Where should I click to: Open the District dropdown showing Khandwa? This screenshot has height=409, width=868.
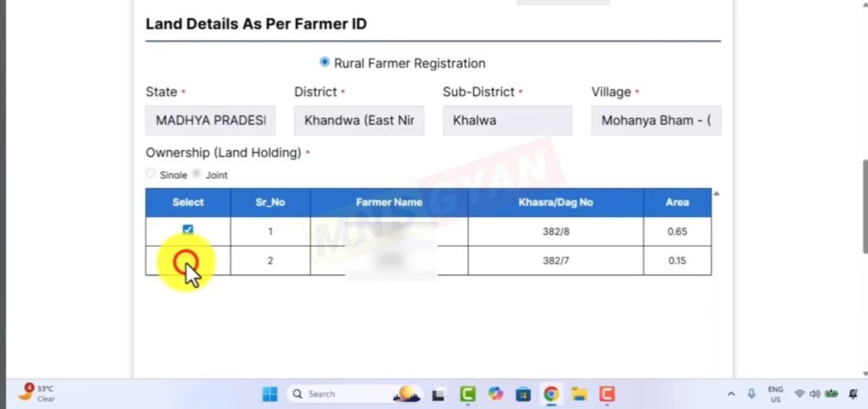coord(359,120)
